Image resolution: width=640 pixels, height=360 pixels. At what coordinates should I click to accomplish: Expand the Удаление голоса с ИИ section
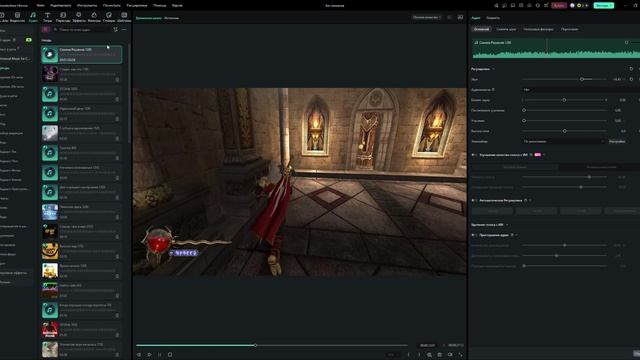coord(507,225)
